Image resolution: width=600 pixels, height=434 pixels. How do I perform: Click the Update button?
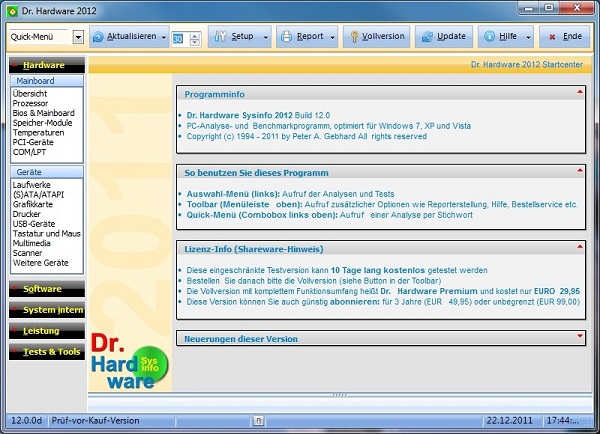point(444,37)
